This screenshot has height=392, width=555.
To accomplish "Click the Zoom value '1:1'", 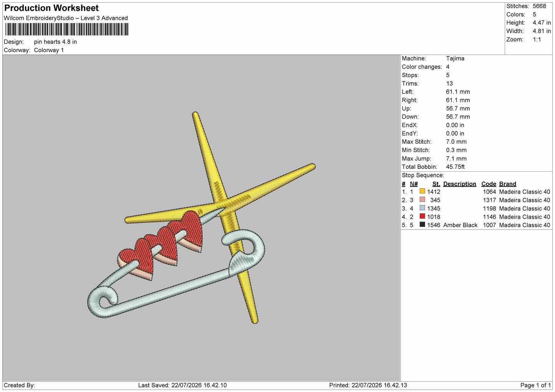I will 537,40.
